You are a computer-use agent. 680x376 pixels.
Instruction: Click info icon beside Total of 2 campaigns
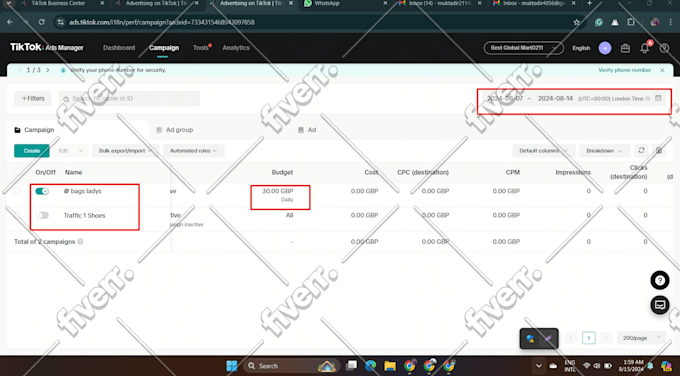[80, 242]
